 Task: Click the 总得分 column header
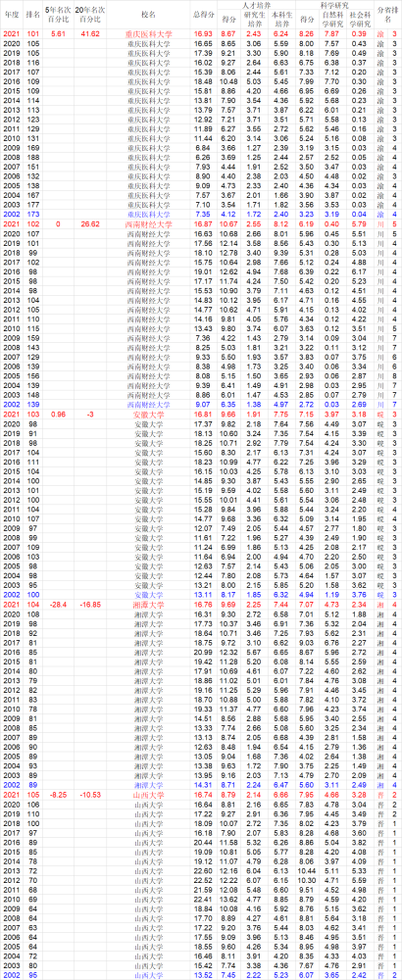203,15
